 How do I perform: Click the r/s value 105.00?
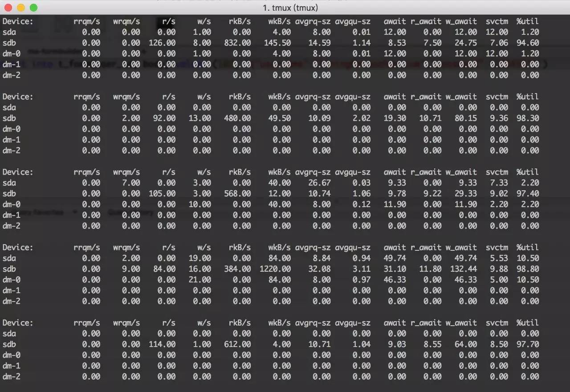pyautogui.click(x=162, y=193)
